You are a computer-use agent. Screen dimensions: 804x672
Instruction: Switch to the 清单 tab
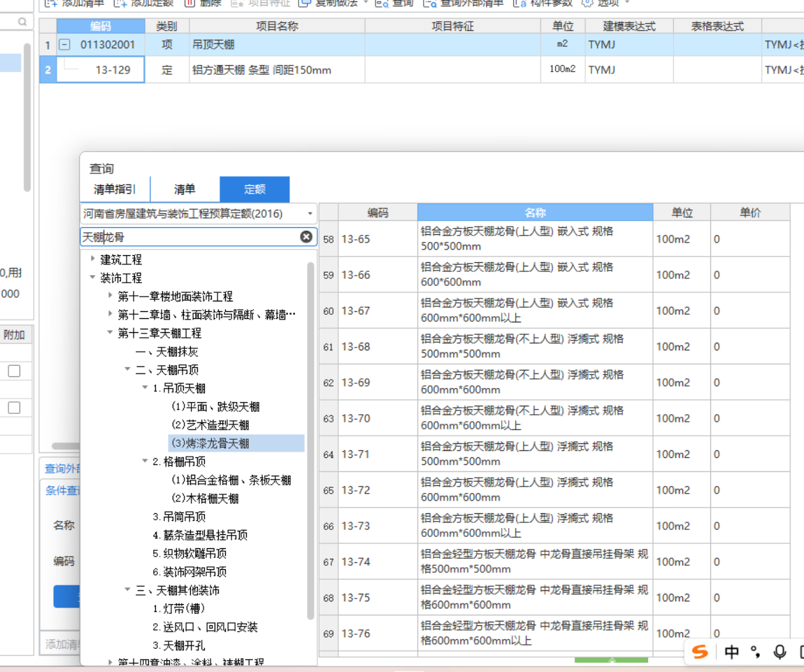point(185,190)
